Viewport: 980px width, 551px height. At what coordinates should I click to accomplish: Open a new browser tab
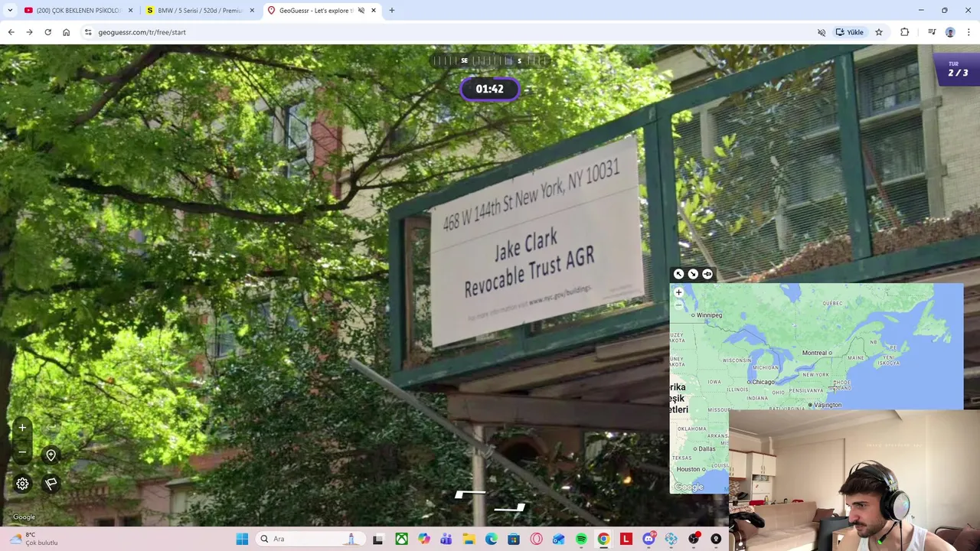coord(392,11)
